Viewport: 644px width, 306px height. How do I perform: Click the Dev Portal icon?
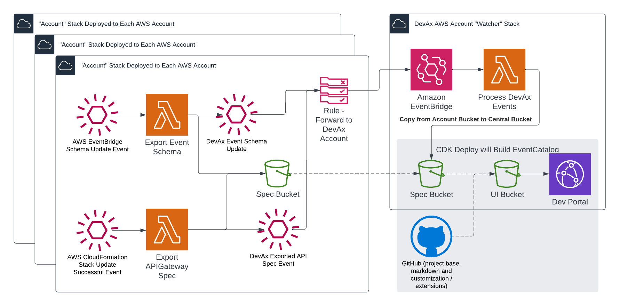pyautogui.click(x=570, y=174)
